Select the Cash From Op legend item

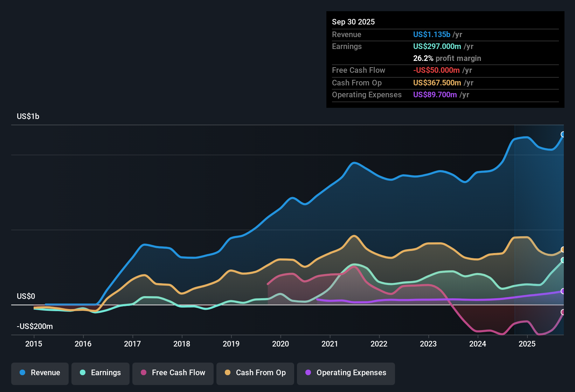pyautogui.click(x=255, y=373)
